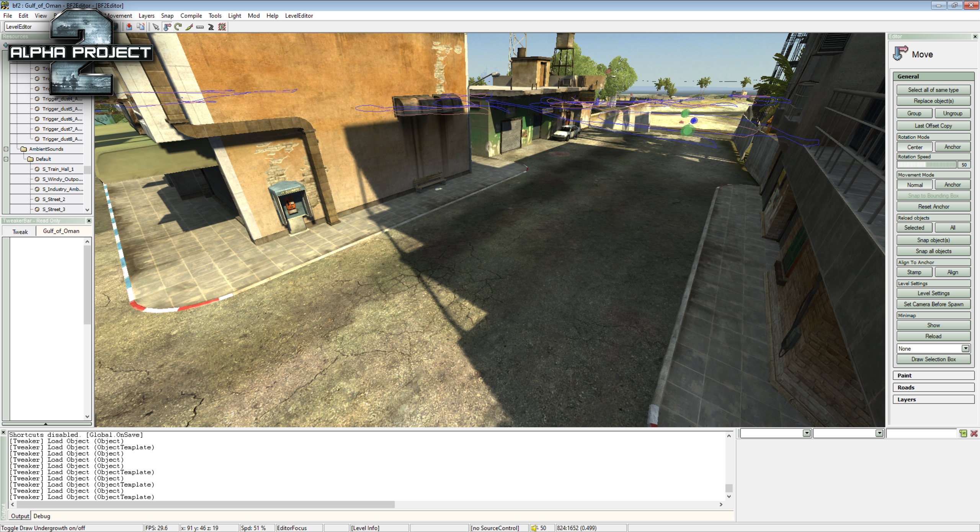980x532 pixels.
Task: Close the TweakerBar panel
Action: click(x=89, y=220)
